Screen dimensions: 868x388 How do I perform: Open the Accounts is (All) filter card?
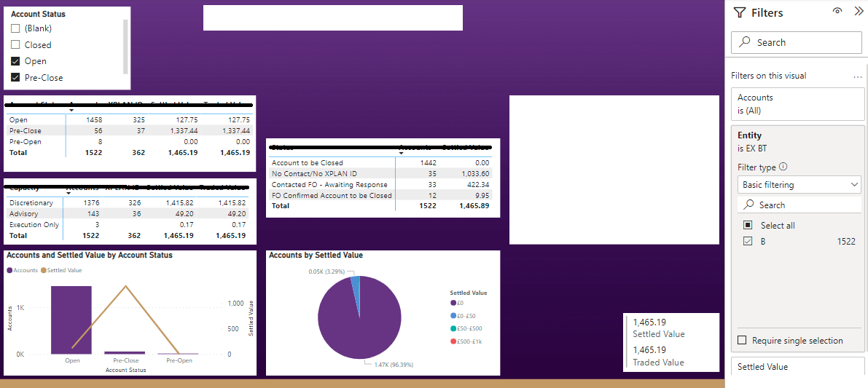(x=798, y=104)
